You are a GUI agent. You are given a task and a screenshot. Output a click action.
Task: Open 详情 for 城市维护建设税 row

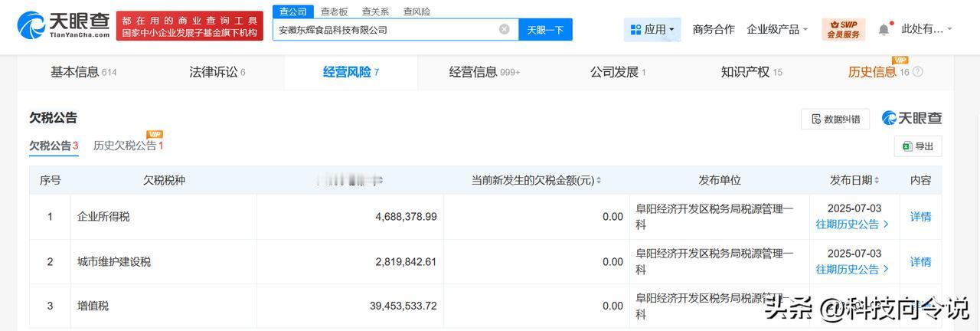click(x=920, y=262)
